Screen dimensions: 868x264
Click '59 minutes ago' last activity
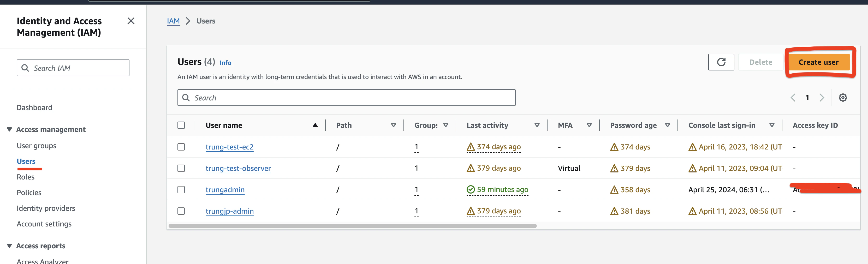[502, 190]
